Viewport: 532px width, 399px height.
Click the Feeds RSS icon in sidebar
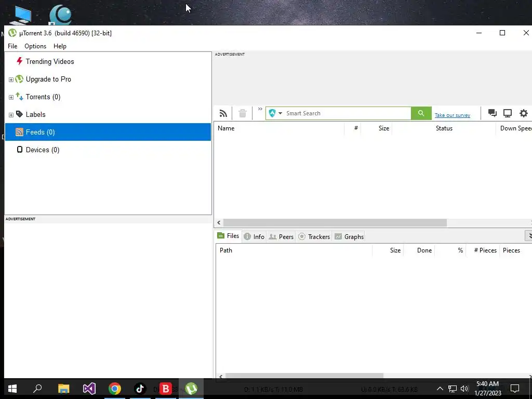19,132
